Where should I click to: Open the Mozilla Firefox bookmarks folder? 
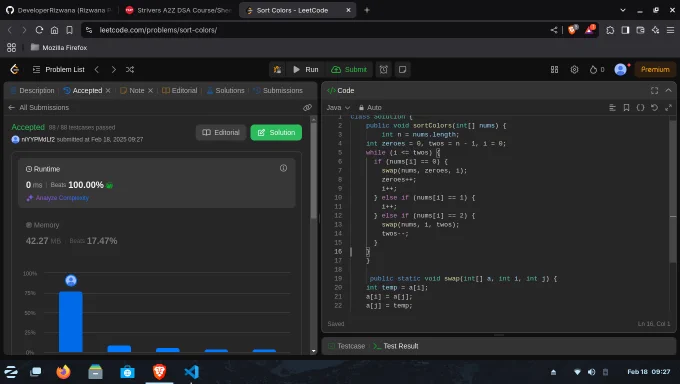pyautogui.click(x=59, y=47)
